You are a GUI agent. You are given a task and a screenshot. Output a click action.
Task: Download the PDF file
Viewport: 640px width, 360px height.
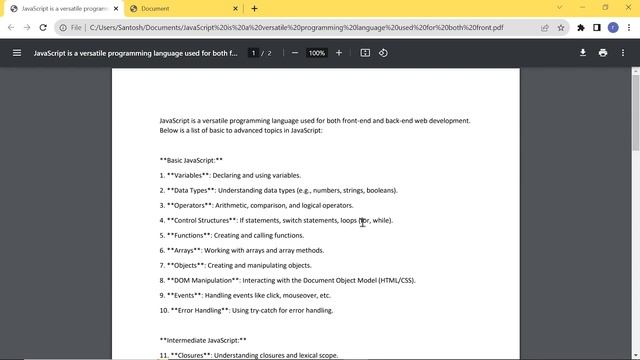pos(583,53)
